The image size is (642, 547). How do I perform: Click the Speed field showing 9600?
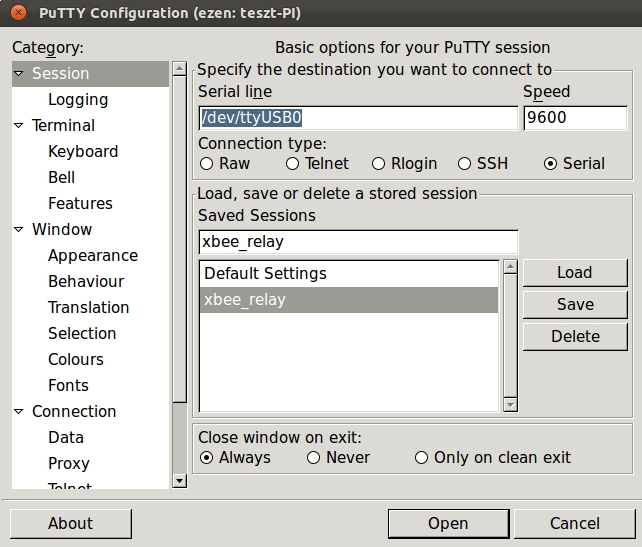coord(575,118)
